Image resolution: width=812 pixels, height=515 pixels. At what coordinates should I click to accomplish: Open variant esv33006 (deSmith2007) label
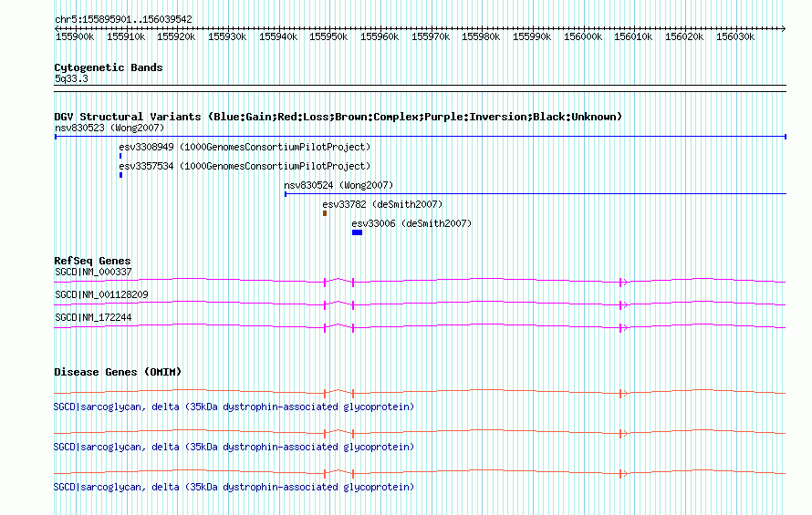411,223
